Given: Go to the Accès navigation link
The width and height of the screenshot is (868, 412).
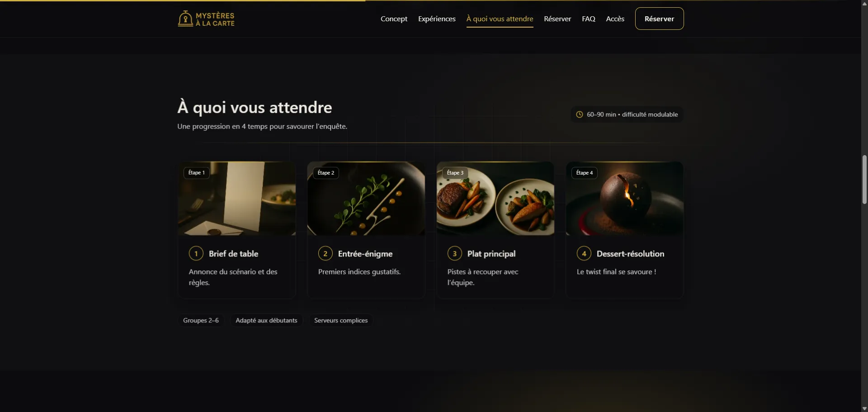Looking at the screenshot, I should click(615, 19).
